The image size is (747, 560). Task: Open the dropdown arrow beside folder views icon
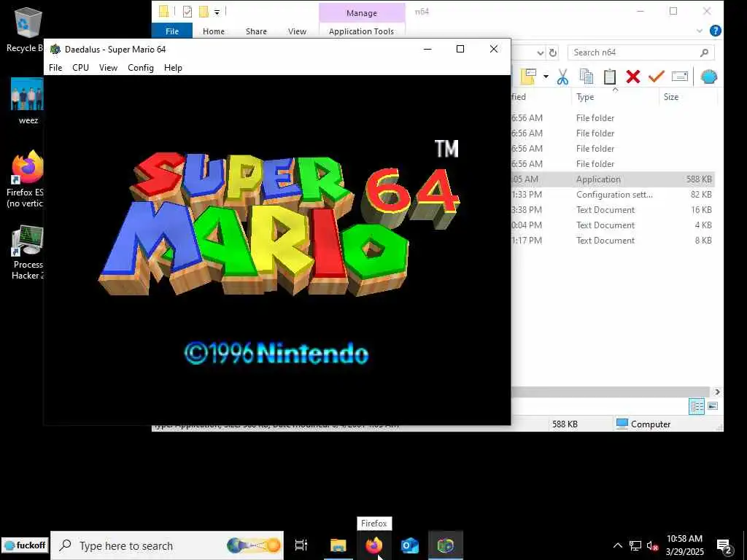546,76
